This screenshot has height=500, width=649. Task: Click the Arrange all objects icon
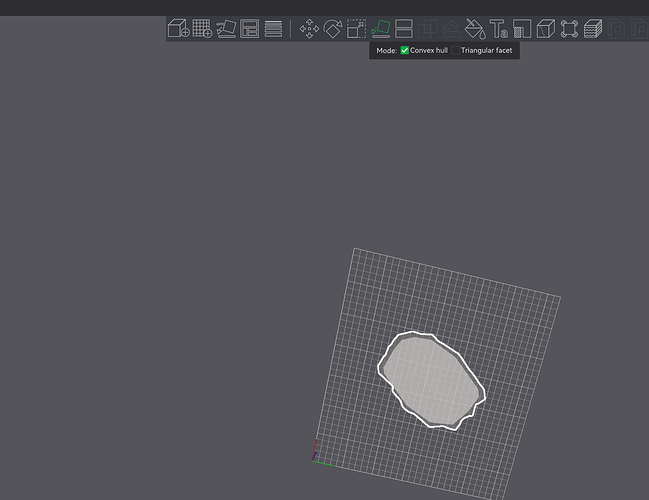click(250, 29)
